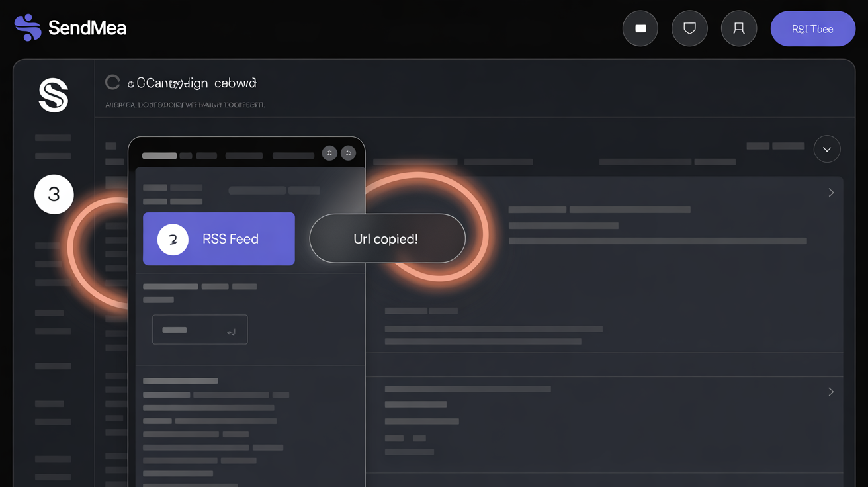
Task: Click the enter icon inside the input field
Action: pos(231,332)
